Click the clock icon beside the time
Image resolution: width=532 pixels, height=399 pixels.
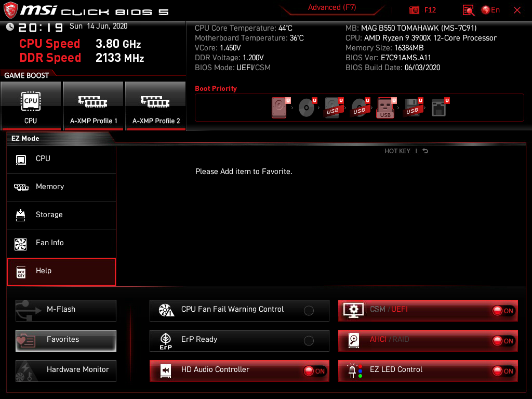10,27
